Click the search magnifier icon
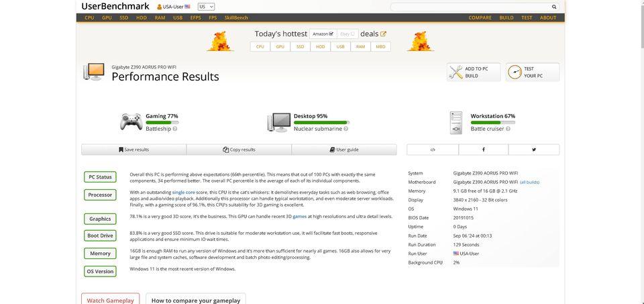Screen dimensions: 644x304 tap(553, 7)
